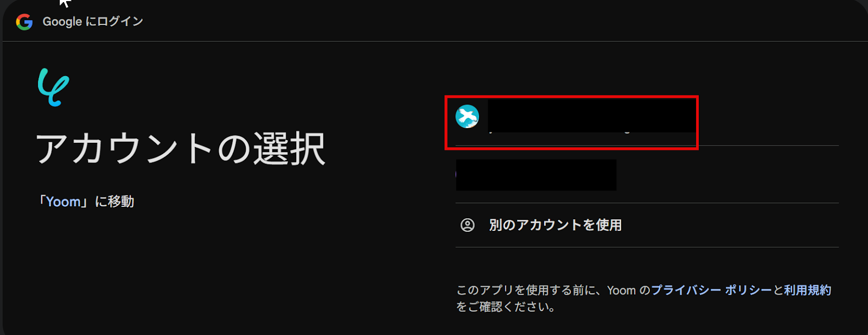Select the bird avatar of first account
868x335 pixels.
[467, 117]
